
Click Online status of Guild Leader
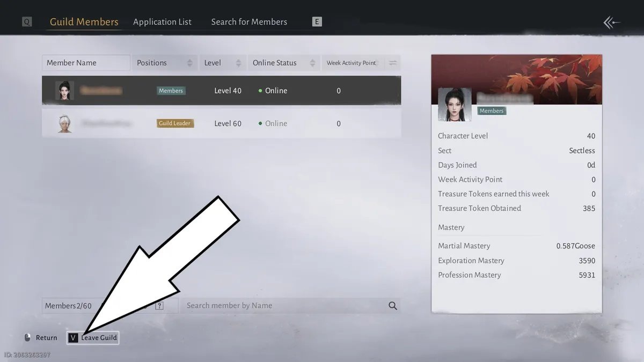[273, 123]
